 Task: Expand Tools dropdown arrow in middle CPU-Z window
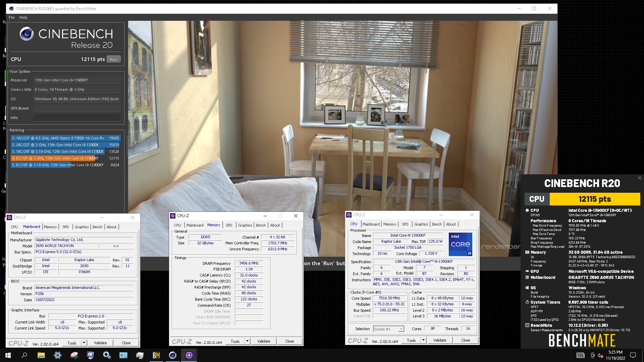pyautogui.click(x=247, y=341)
